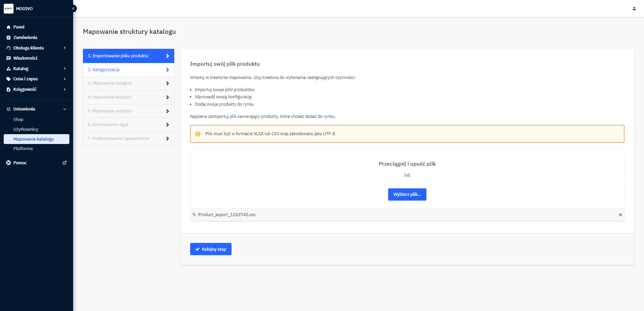
Task: Select step 1 Importowanie pliku produktu
Action: point(128,56)
